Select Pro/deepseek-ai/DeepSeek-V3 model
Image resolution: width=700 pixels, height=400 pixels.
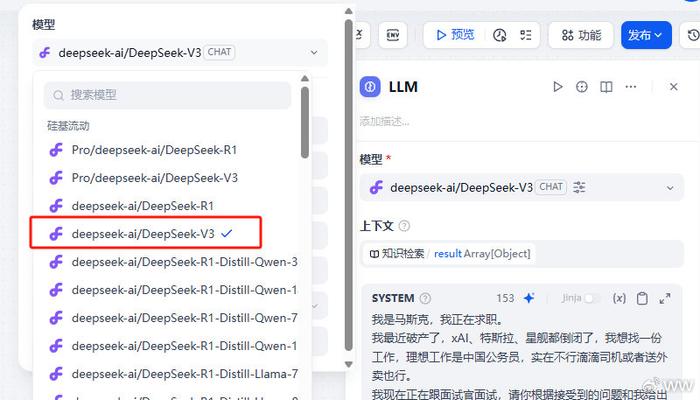[x=155, y=178]
